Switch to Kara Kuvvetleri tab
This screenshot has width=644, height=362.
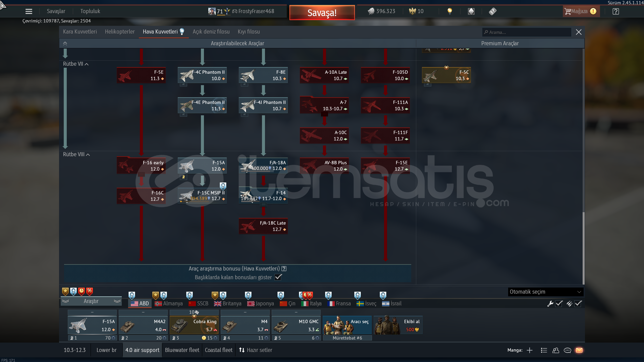[80, 32]
